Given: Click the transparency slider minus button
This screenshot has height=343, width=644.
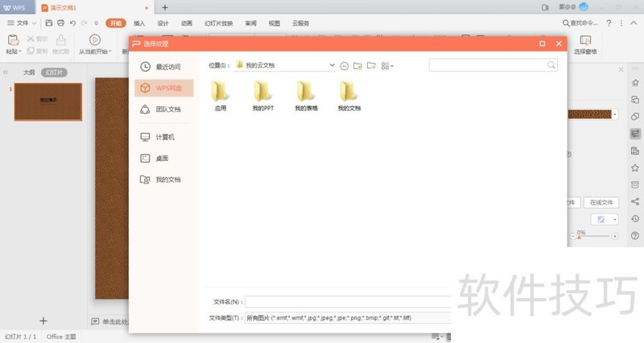Looking at the screenshot, I should point(573,236).
